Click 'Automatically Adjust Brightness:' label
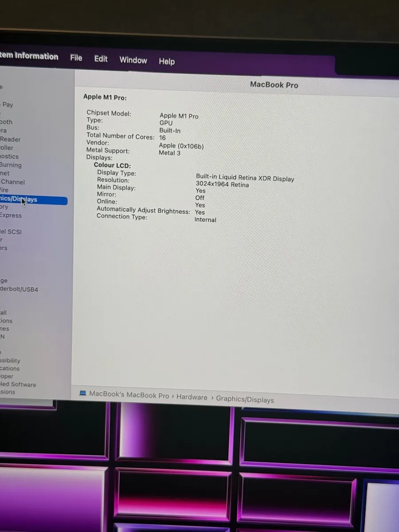 143,210
